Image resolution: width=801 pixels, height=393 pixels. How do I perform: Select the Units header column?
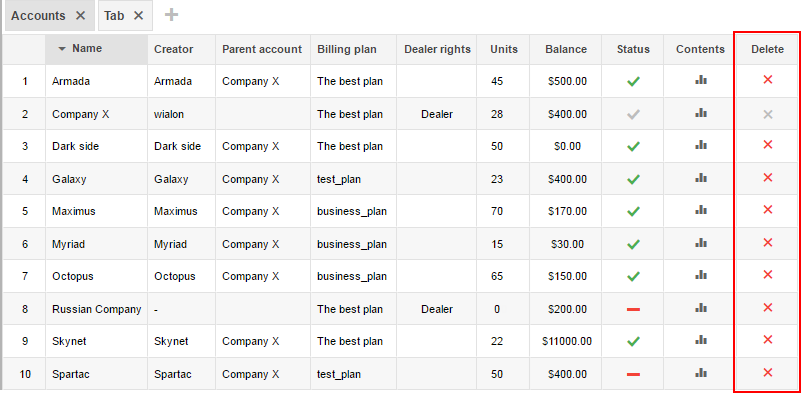click(504, 50)
